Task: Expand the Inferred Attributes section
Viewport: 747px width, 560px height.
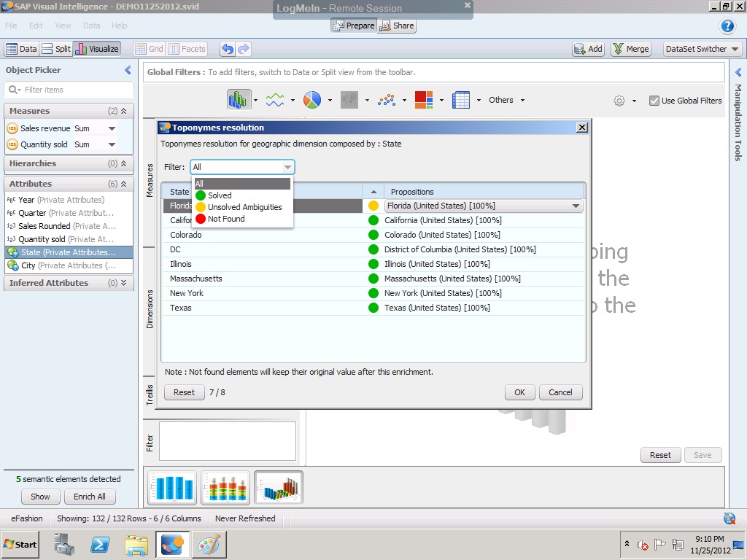Action: pyautogui.click(x=124, y=283)
